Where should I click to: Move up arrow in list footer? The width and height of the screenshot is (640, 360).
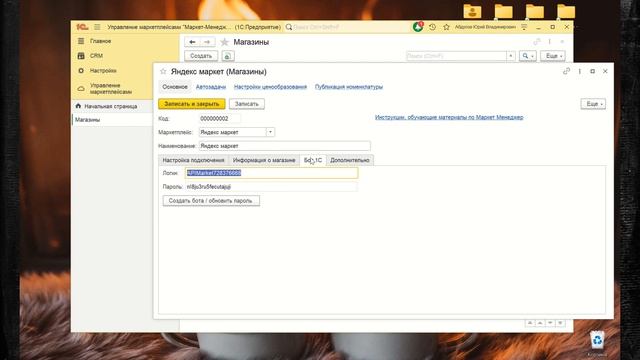(540, 323)
